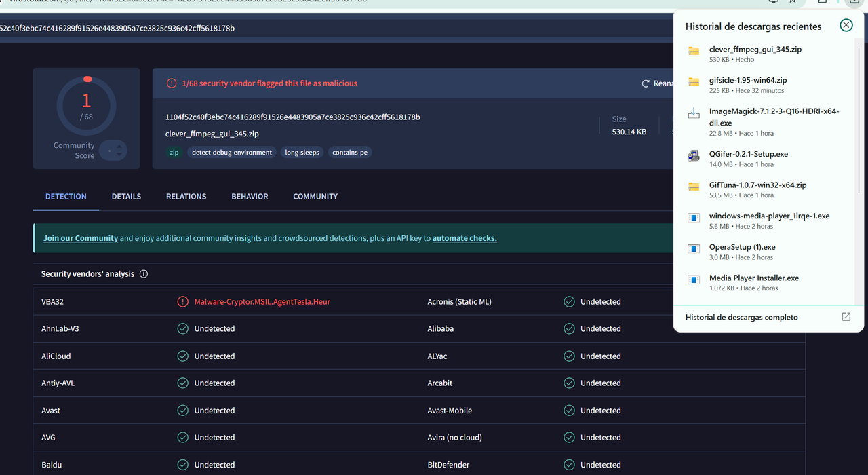Image resolution: width=868 pixels, height=475 pixels.
Task: Click the green check icon in Alibaba row
Action: pyautogui.click(x=570, y=328)
